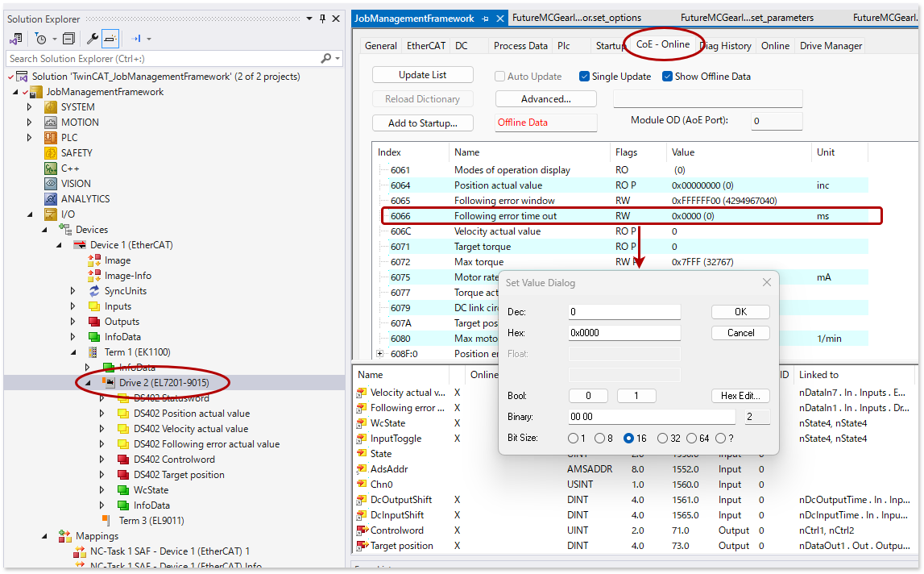
Task: Click the Sync with Active Document arrow icon
Action: point(136,39)
